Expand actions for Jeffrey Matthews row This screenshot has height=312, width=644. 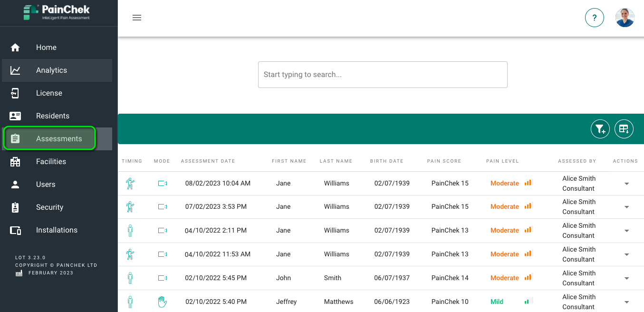tap(626, 302)
